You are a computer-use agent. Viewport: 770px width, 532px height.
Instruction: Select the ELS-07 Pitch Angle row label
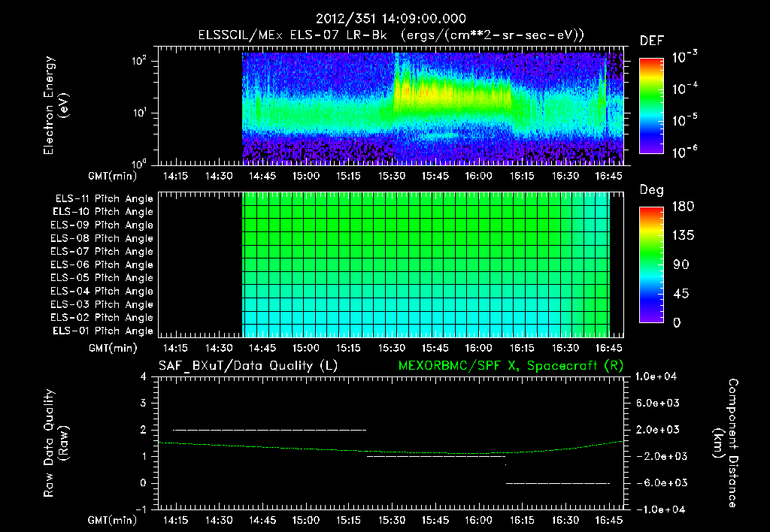pos(102,251)
